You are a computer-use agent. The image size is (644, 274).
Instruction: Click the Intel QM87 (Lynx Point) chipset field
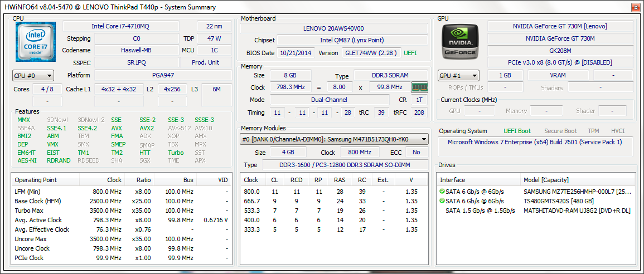pos(352,40)
